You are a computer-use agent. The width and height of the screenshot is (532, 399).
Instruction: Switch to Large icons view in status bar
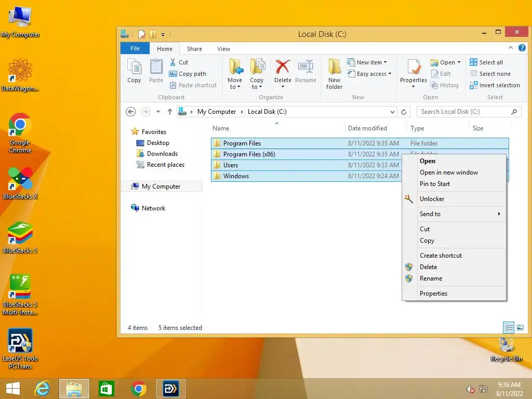(x=520, y=327)
